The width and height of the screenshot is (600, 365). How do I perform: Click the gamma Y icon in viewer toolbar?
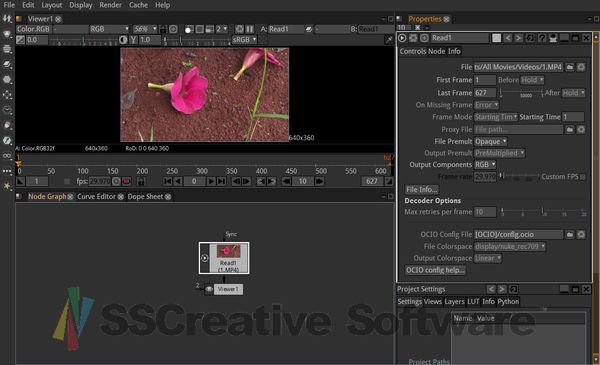click(x=134, y=40)
